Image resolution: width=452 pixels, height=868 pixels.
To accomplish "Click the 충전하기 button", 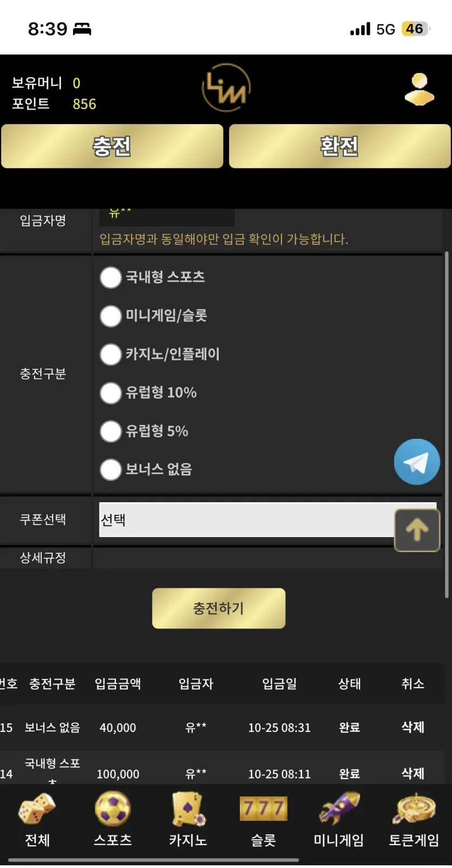I will pyautogui.click(x=219, y=608).
